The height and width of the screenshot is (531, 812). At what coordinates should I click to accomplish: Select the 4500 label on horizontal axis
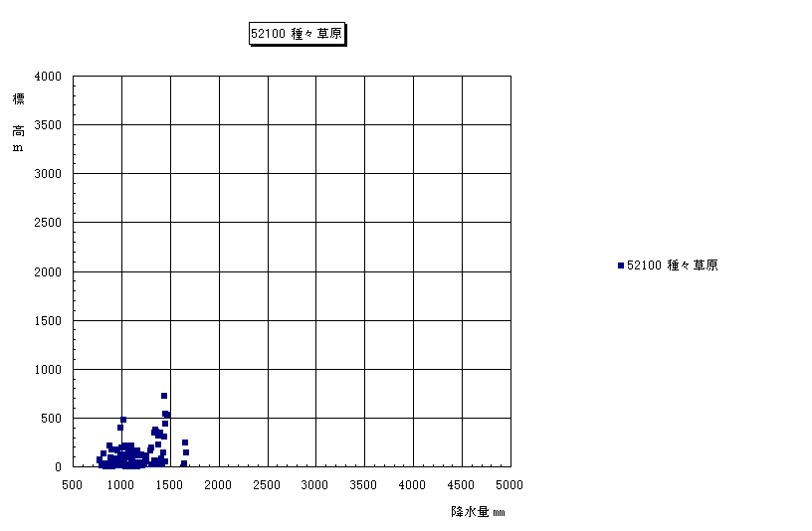(x=461, y=485)
